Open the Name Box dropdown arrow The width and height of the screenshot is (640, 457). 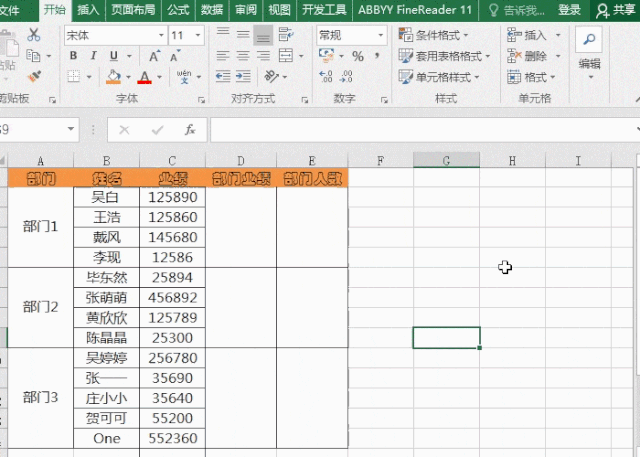71,129
